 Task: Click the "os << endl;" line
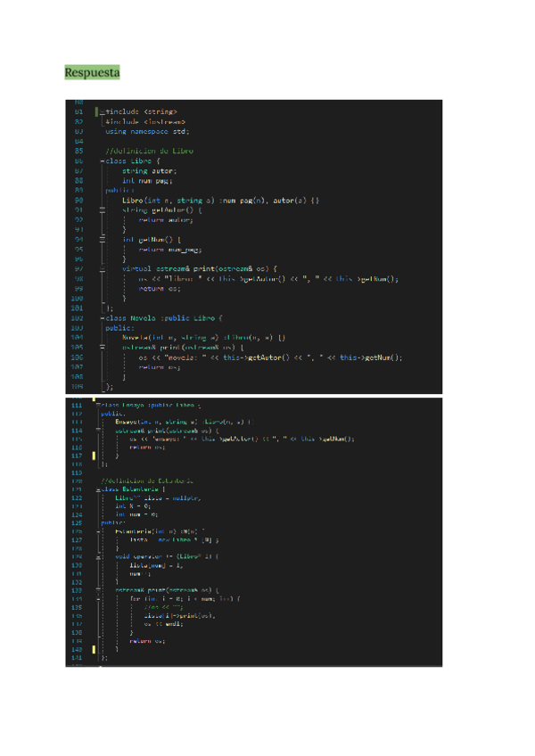pyautogui.click(x=163, y=623)
